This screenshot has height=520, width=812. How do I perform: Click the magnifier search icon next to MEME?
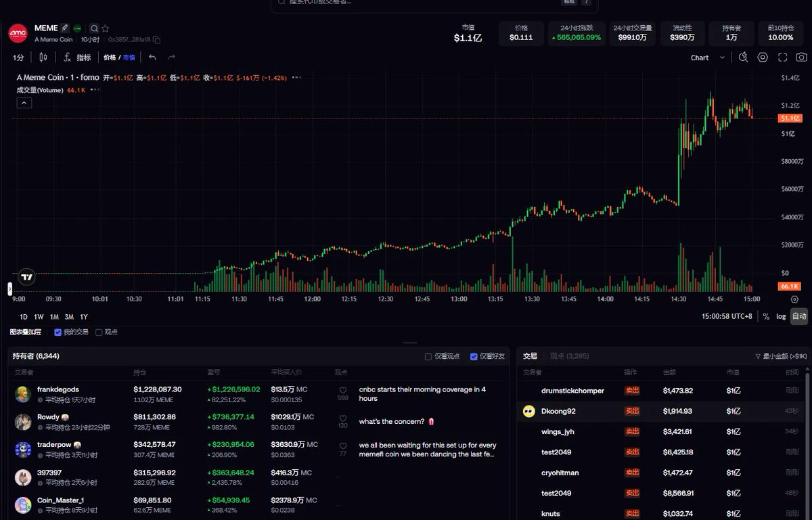pyautogui.click(x=94, y=28)
